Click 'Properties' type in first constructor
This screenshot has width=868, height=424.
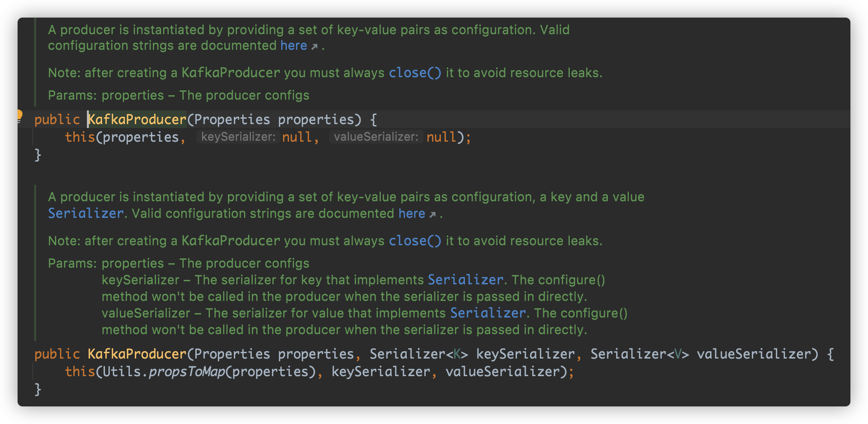click(x=232, y=120)
